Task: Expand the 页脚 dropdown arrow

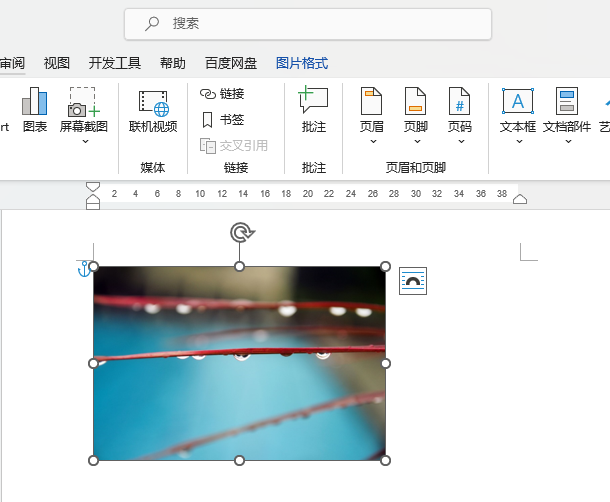Action: tap(417, 142)
